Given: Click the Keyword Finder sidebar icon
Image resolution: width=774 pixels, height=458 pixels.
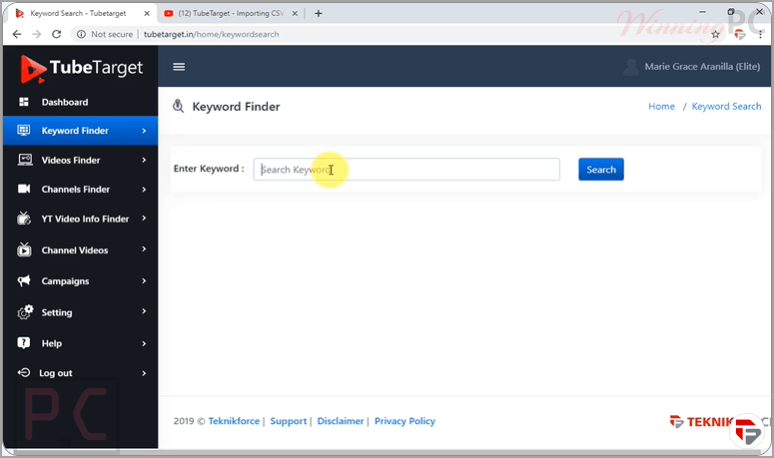Looking at the screenshot, I should 24,130.
